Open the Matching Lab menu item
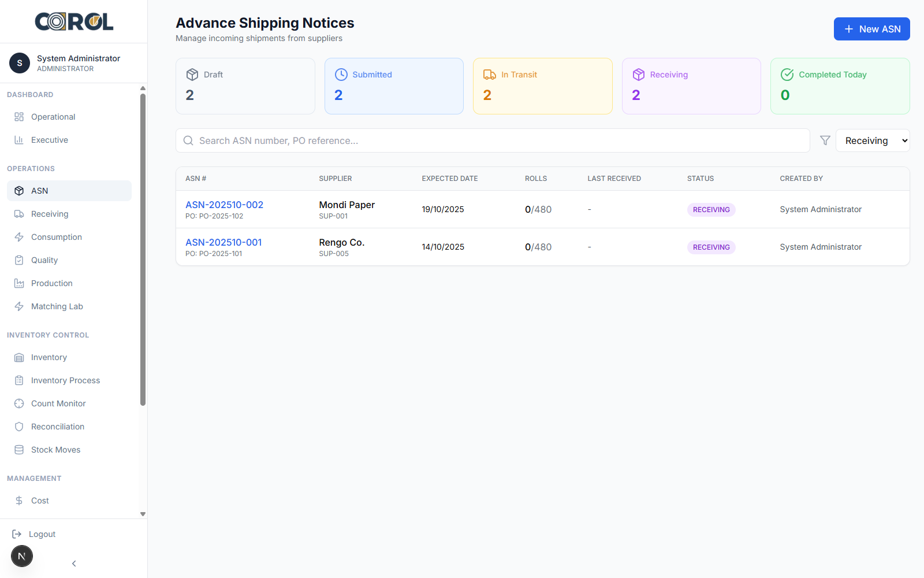The width and height of the screenshot is (924, 578). (x=57, y=306)
